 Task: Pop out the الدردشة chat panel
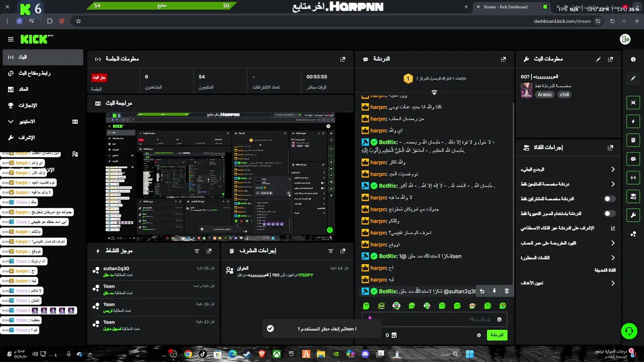tap(503, 59)
